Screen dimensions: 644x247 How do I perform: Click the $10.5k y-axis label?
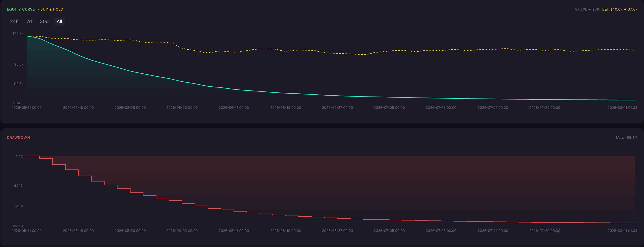[x=18, y=33]
